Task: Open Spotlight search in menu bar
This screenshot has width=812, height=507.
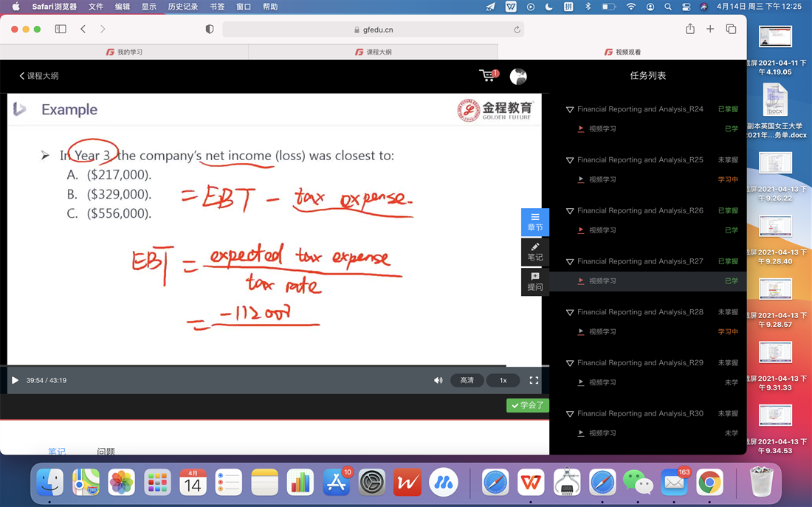Action: pyautogui.click(x=668, y=7)
